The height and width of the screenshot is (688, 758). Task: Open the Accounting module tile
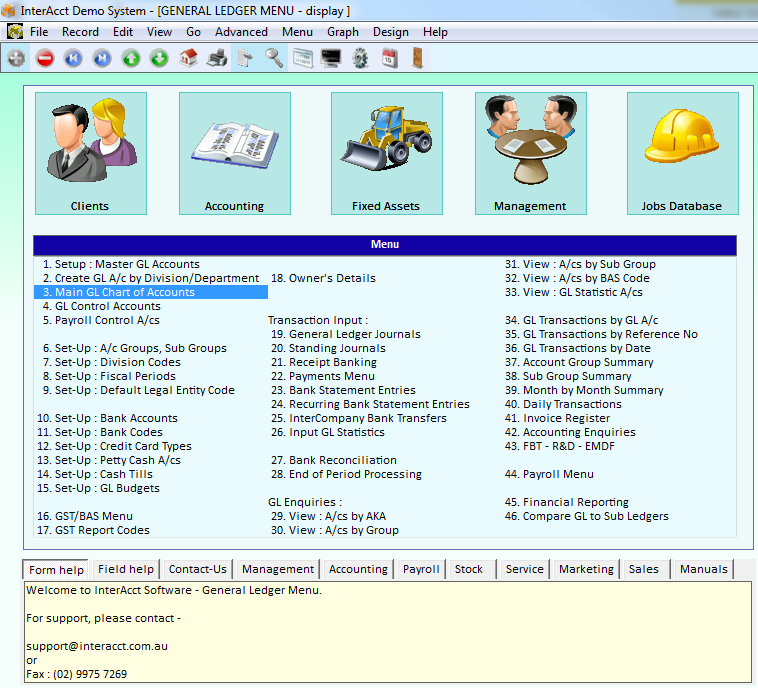tap(235, 153)
